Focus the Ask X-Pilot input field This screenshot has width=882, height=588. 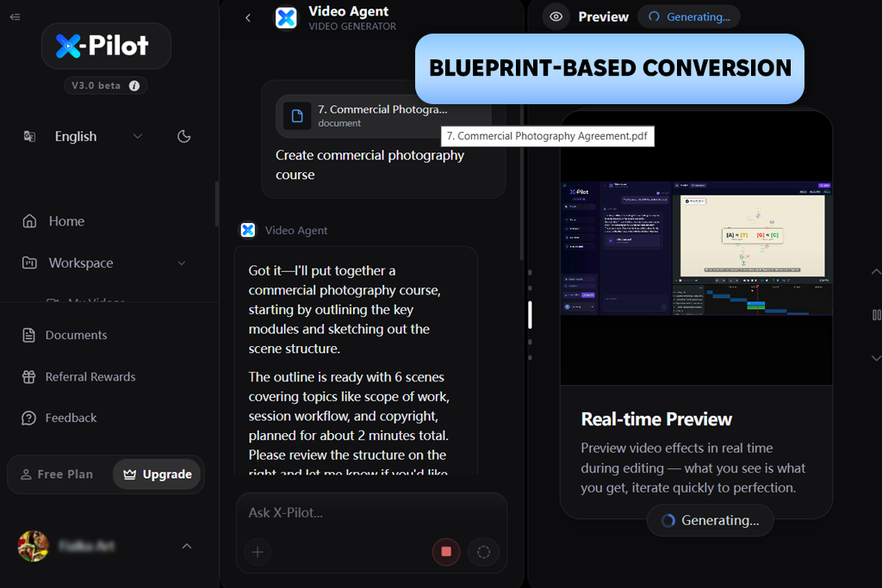371,513
